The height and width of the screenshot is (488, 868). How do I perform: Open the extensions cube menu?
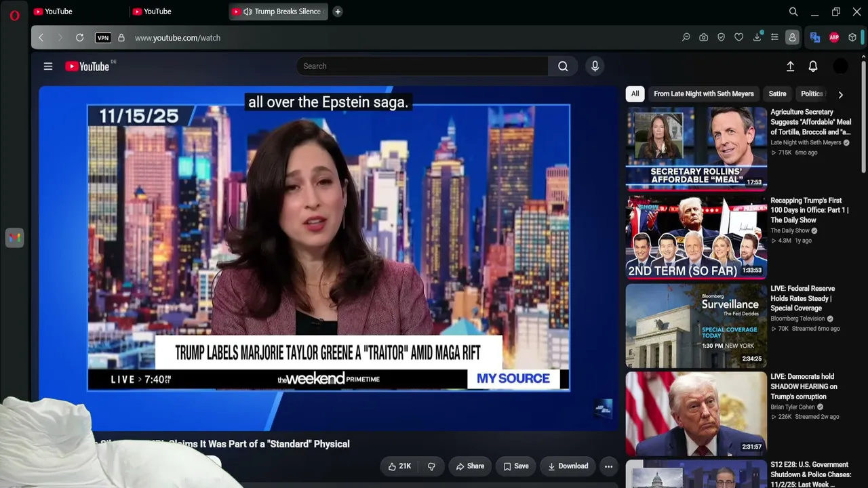852,38
